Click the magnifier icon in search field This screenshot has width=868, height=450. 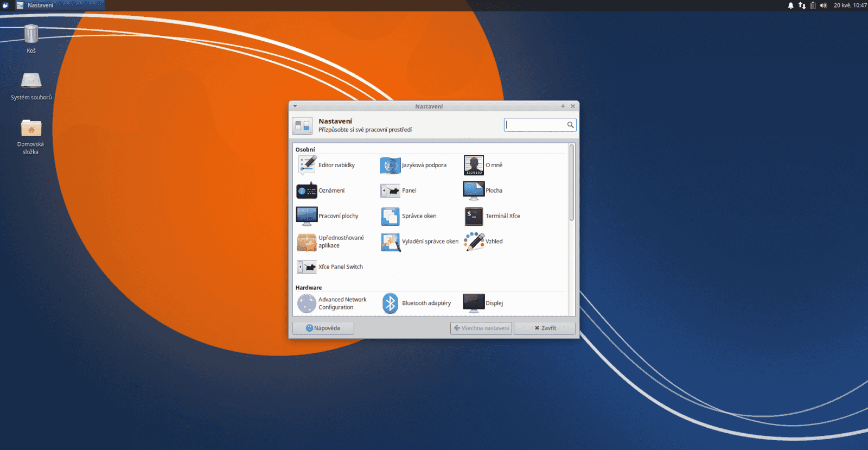coord(570,125)
